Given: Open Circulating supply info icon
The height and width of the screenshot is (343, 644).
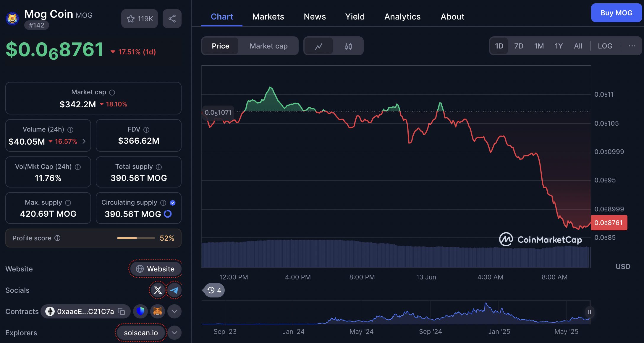Looking at the screenshot, I should click(163, 203).
